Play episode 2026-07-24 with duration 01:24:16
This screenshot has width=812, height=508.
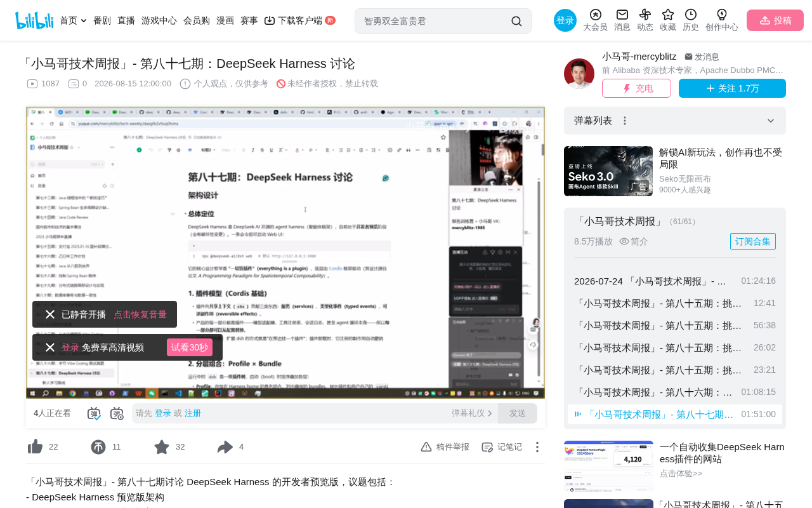tap(675, 281)
